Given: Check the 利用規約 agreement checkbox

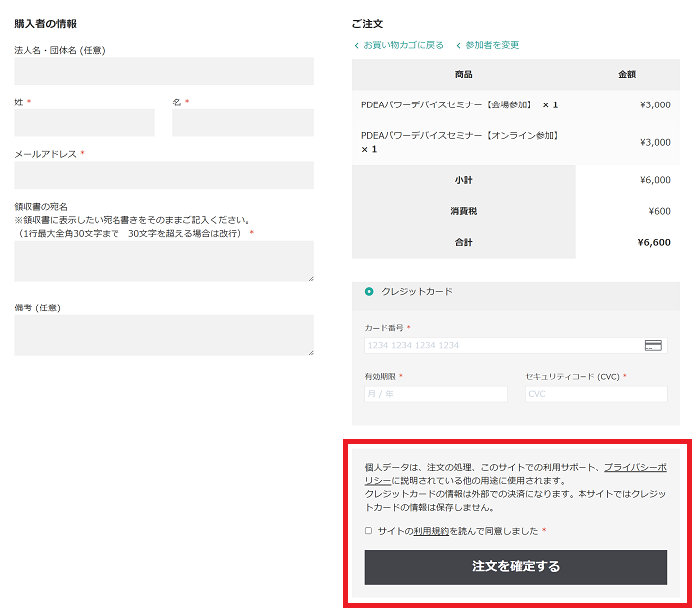Looking at the screenshot, I should click(x=368, y=530).
